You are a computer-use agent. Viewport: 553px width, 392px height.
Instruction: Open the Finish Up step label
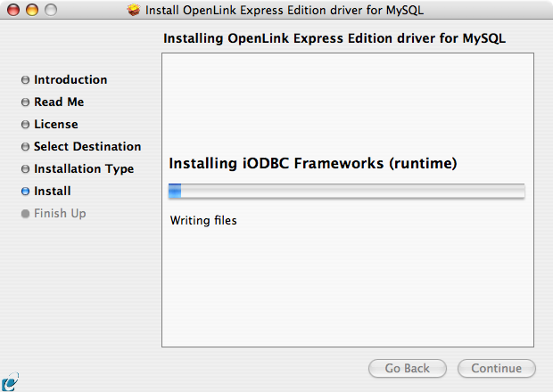pyautogui.click(x=60, y=214)
